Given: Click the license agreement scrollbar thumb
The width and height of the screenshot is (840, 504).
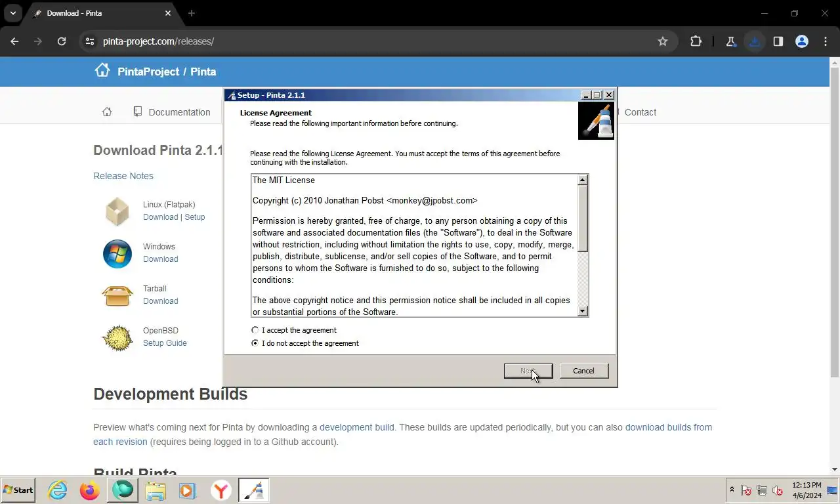Looking at the screenshot, I should 583,218.
